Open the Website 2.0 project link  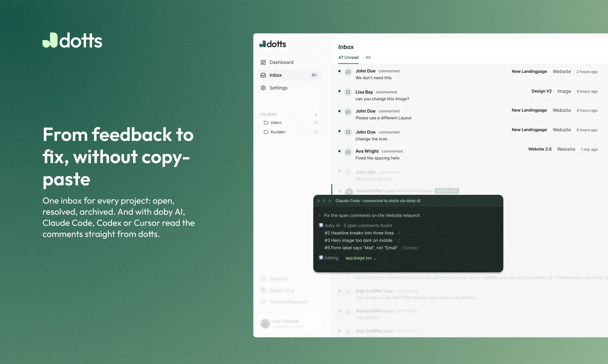coord(540,149)
